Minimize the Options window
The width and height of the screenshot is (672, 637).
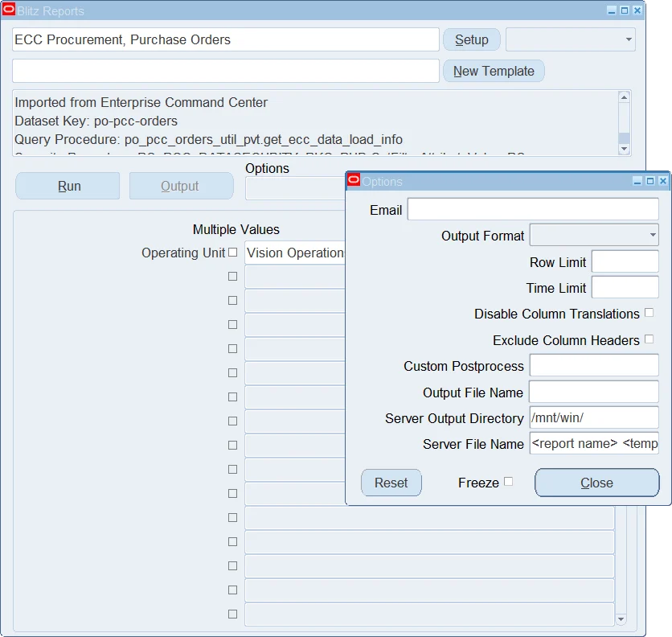(637, 181)
